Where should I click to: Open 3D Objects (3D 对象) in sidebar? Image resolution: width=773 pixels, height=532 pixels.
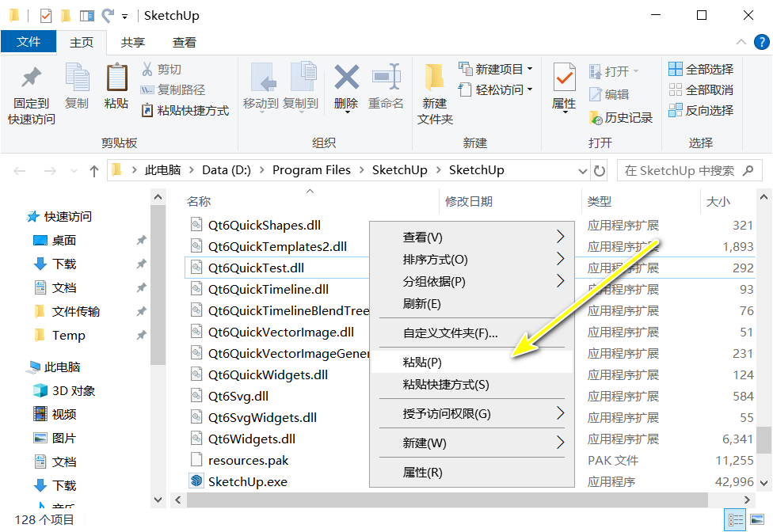point(74,390)
